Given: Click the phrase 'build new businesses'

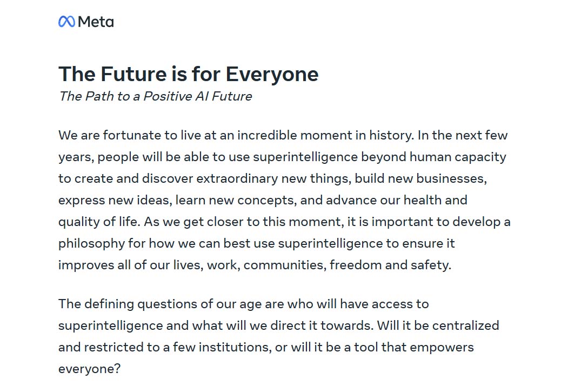Looking at the screenshot, I should (420, 178).
